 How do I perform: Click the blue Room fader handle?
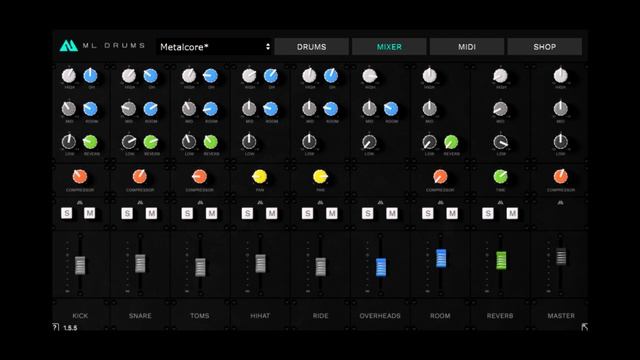441,258
